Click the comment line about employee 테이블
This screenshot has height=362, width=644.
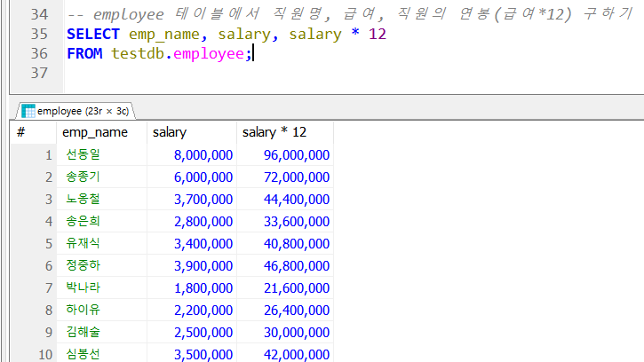(x=350, y=14)
